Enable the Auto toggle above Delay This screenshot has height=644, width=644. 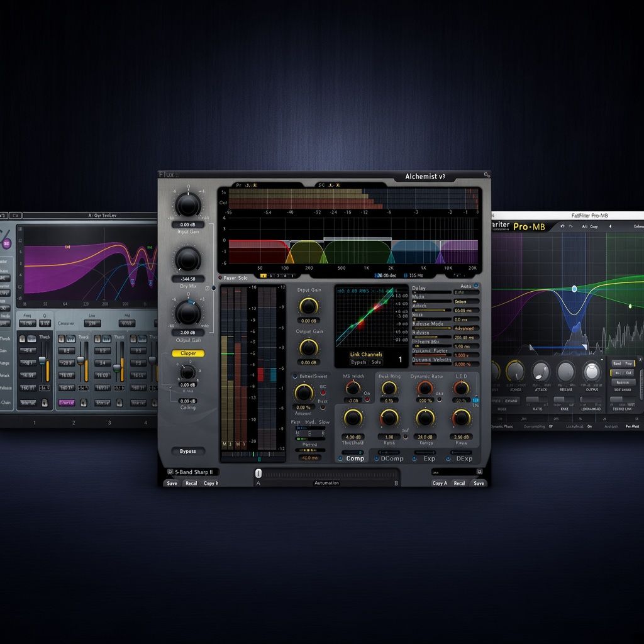(x=476, y=286)
